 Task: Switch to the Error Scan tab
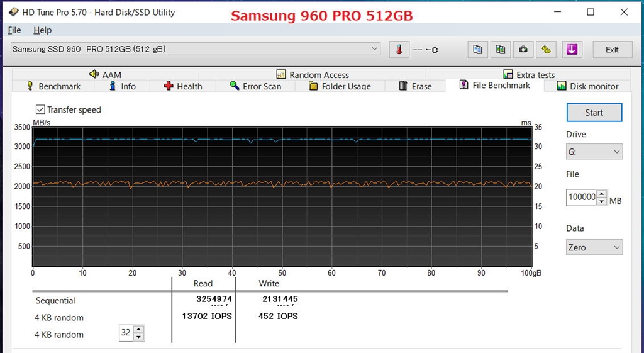click(255, 86)
